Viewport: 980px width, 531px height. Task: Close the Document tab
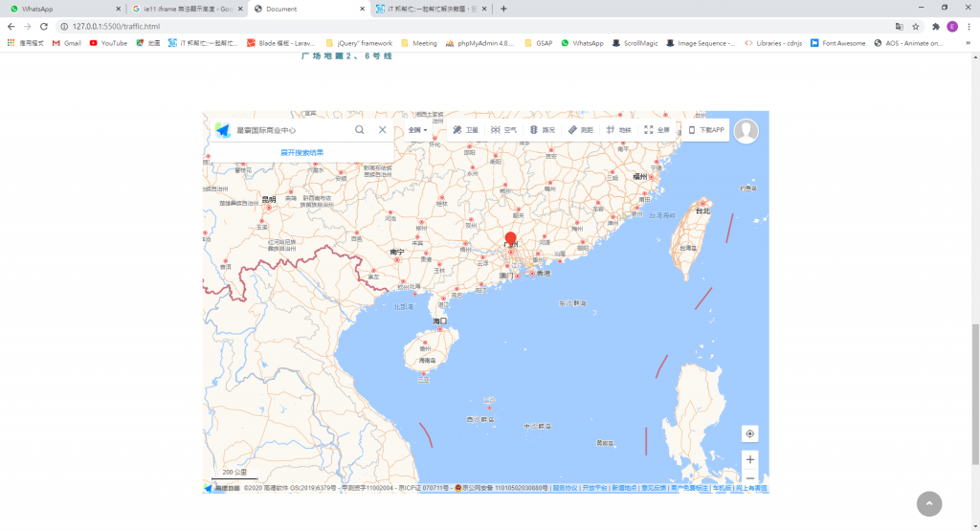[363, 9]
